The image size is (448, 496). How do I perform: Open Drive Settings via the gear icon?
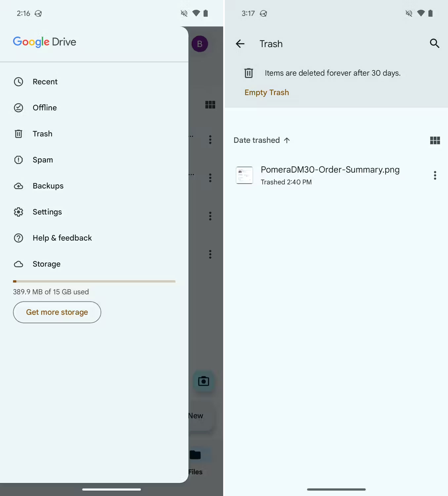pos(19,212)
